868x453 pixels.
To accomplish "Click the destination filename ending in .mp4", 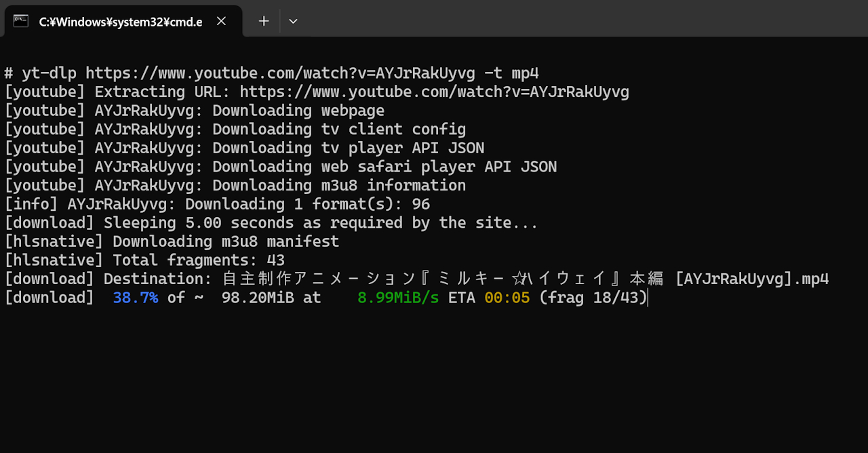I will pos(526,279).
